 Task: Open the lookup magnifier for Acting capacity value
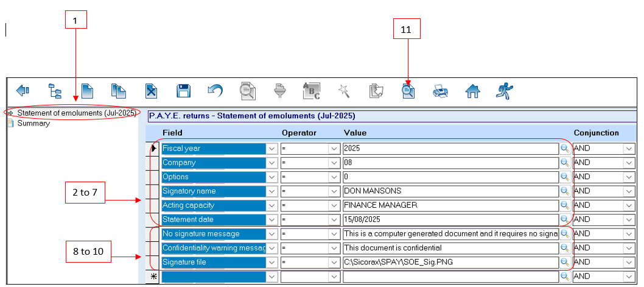565,205
